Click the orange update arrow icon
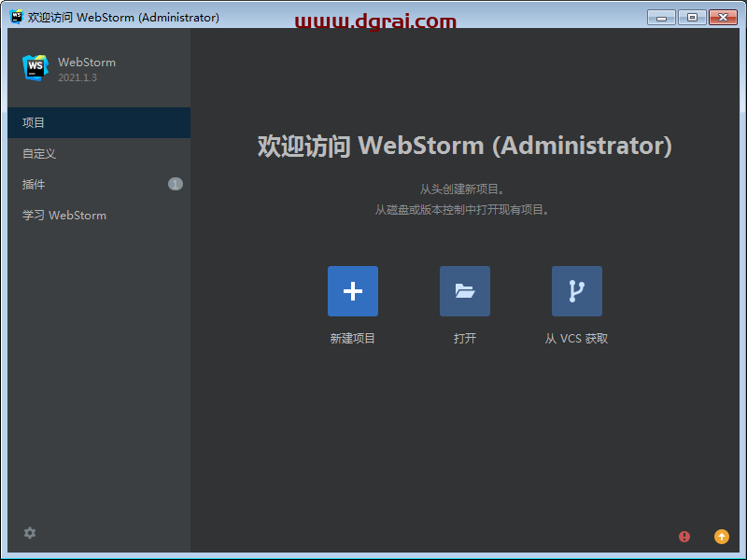The width and height of the screenshot is (747, 560). (721, 537)
